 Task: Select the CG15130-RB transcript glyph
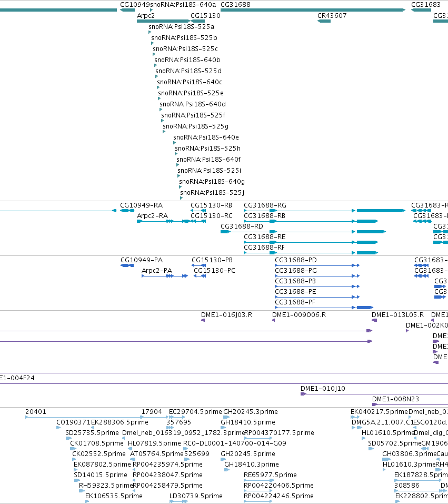(x=198, y=211)
